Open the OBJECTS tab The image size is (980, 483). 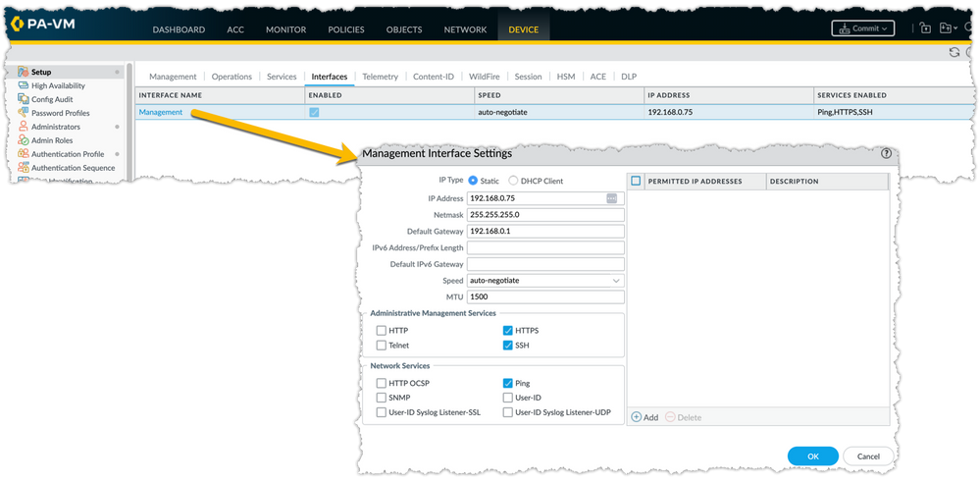[404, 29]
